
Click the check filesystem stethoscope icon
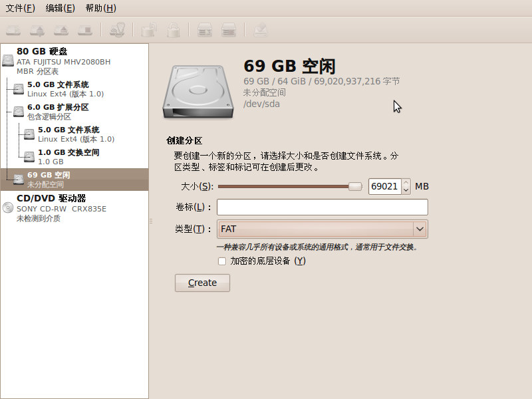point(118,30)
